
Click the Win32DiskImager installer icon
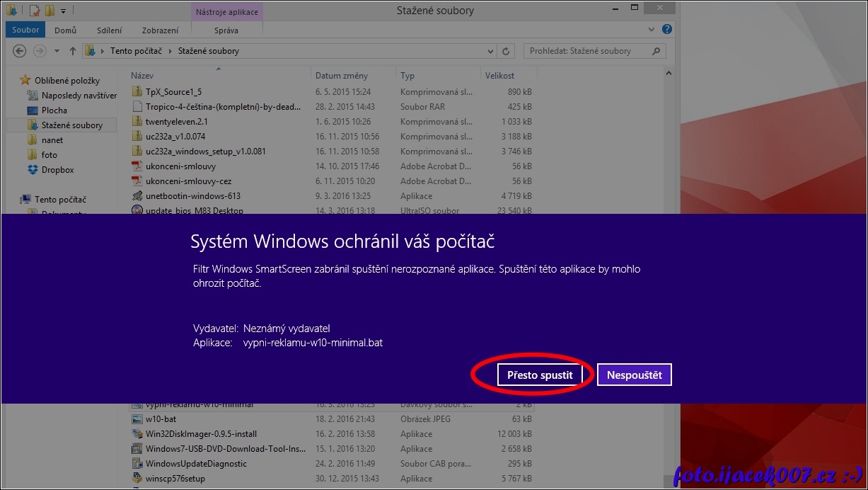137,434
